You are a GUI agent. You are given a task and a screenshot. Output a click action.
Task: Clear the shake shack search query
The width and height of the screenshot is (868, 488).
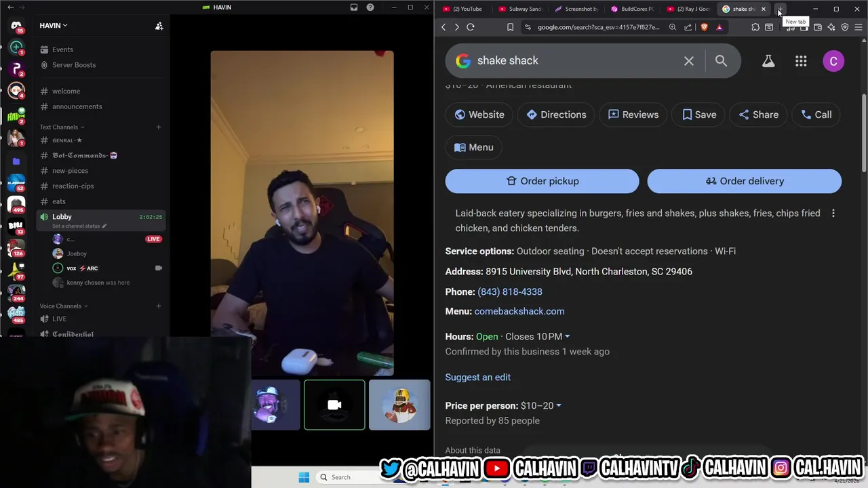689,61
